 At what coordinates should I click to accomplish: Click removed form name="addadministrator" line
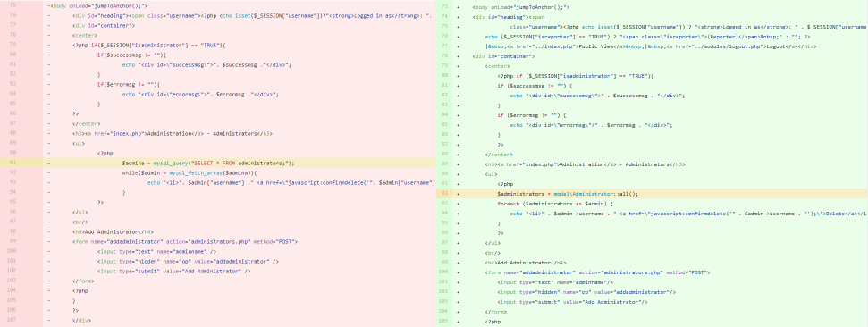(185, 241)
